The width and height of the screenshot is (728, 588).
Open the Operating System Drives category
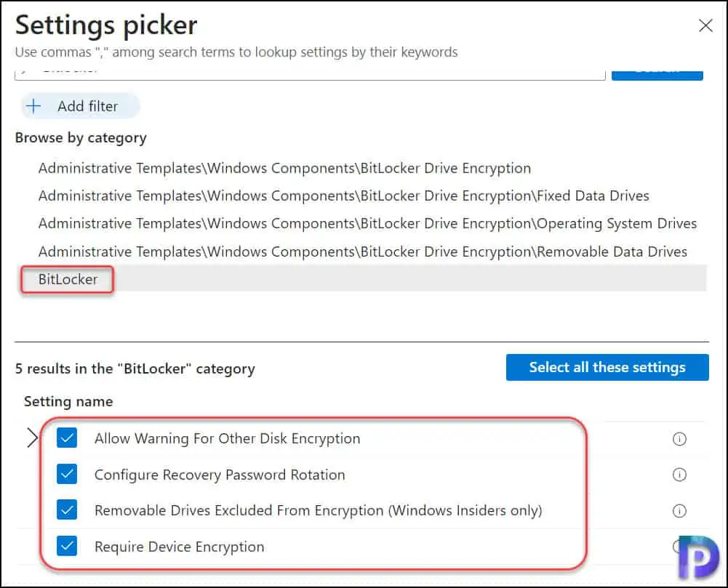pos(367,224)
